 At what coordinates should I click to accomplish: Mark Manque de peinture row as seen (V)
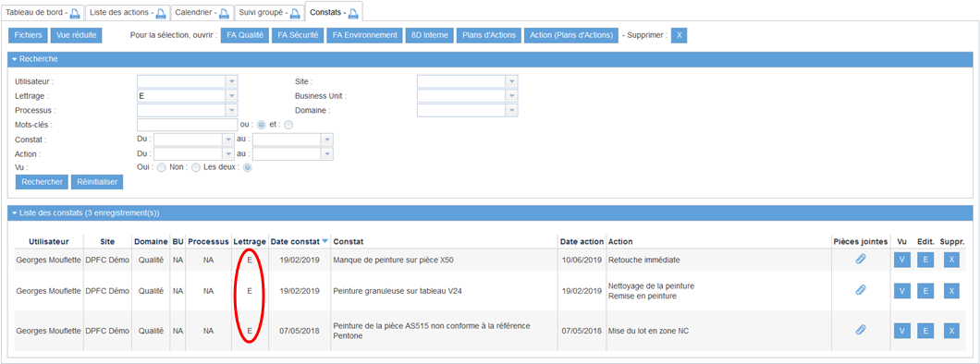(901, 260)
